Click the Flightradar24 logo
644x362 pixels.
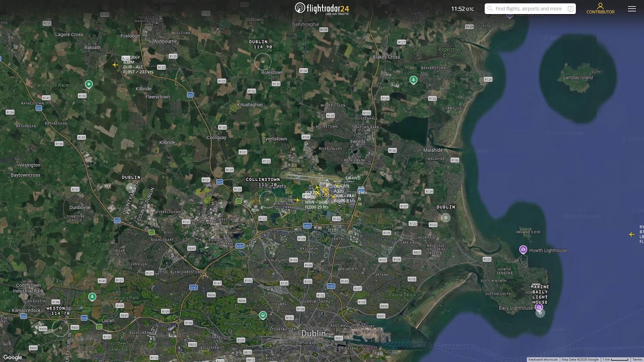click(322, 8)
